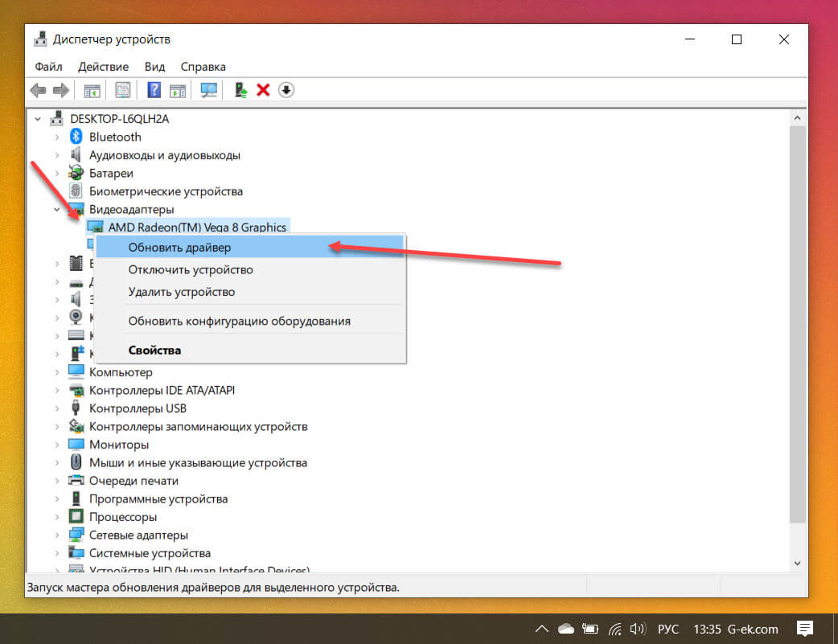Click the scrollbar down arrow in device list
The width and height of the screenshot is (838, 644).
click(x=797, y=564)
